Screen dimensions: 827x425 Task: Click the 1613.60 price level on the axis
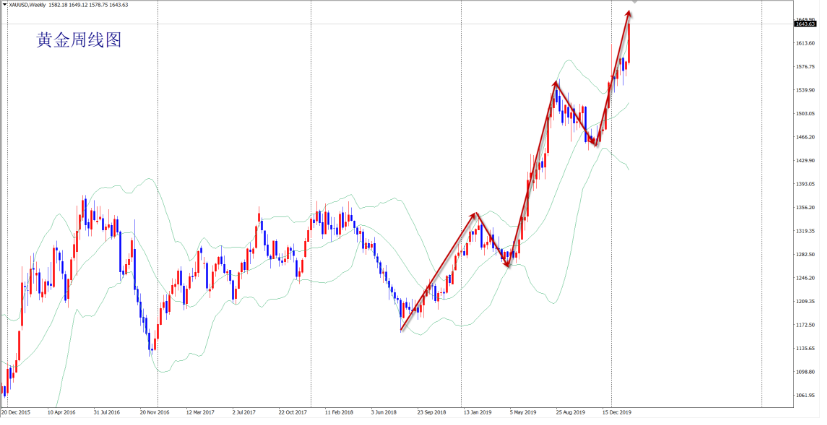coord(804,43)
